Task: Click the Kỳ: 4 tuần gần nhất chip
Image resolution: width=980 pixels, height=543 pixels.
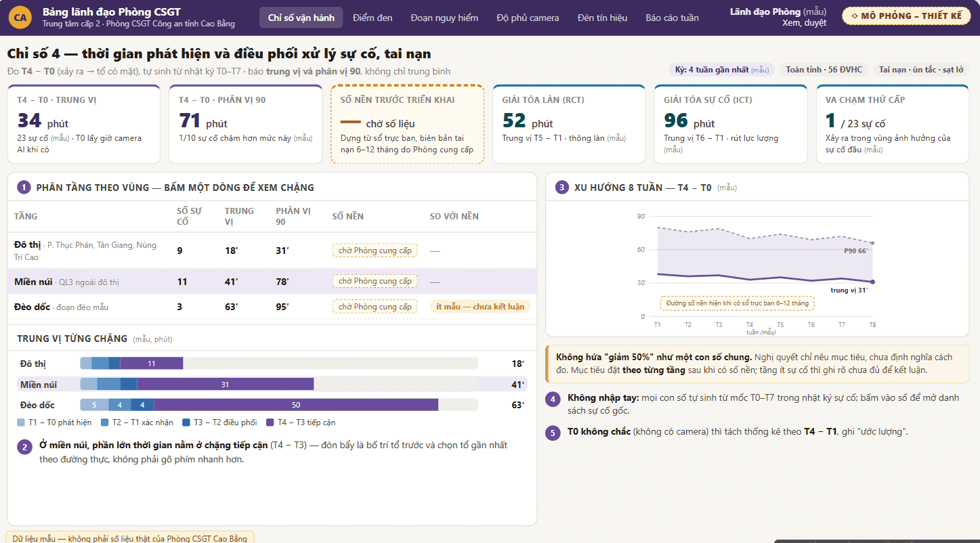Action: coord(722,70)
